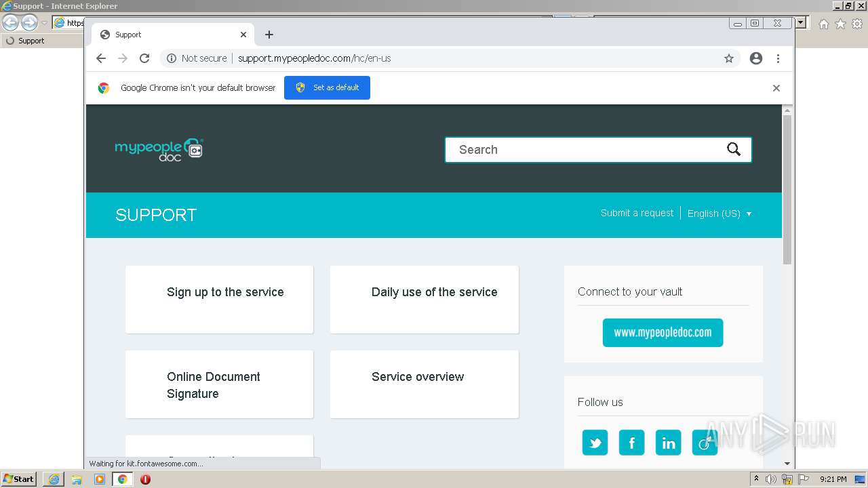Click the Action Center flag icon

click(804, 479)
